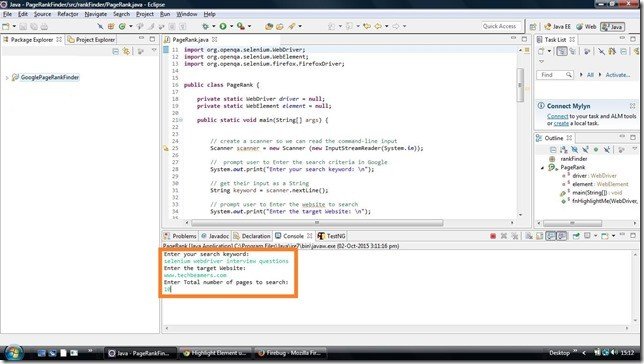Open Task List view menu triangle
This screenshot has width=644, height=364.
[x=541, y=62]
